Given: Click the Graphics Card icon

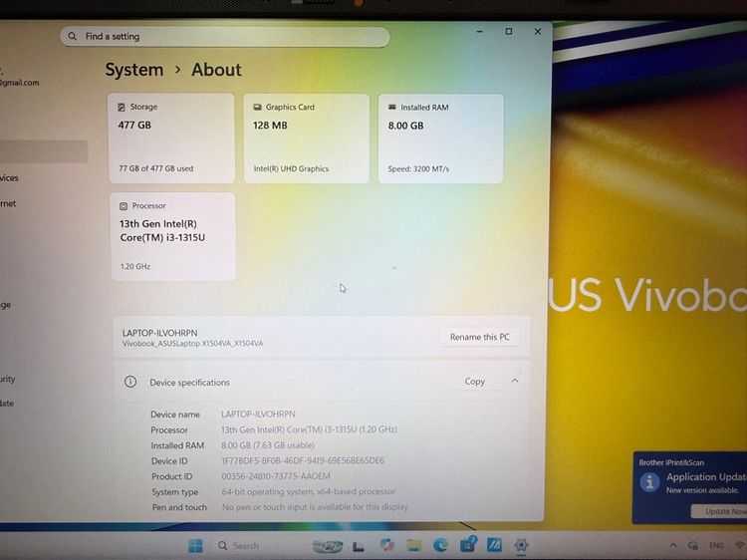Looking at the screenshot, I should click(257, 108).
